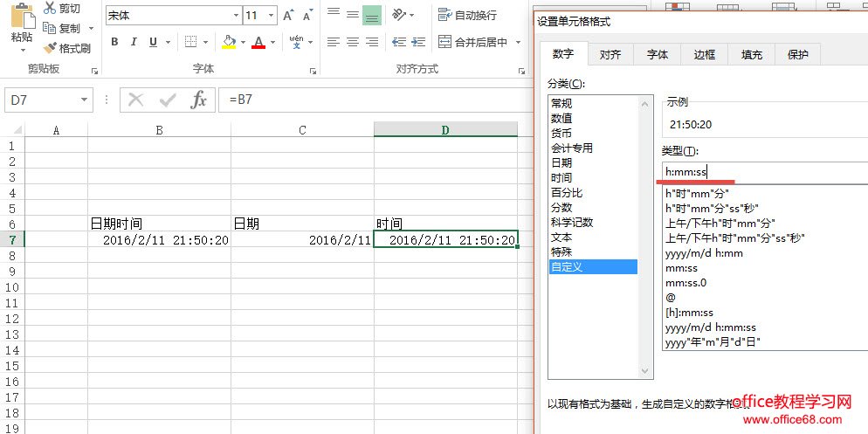Align text right

[x=372, y=42]
